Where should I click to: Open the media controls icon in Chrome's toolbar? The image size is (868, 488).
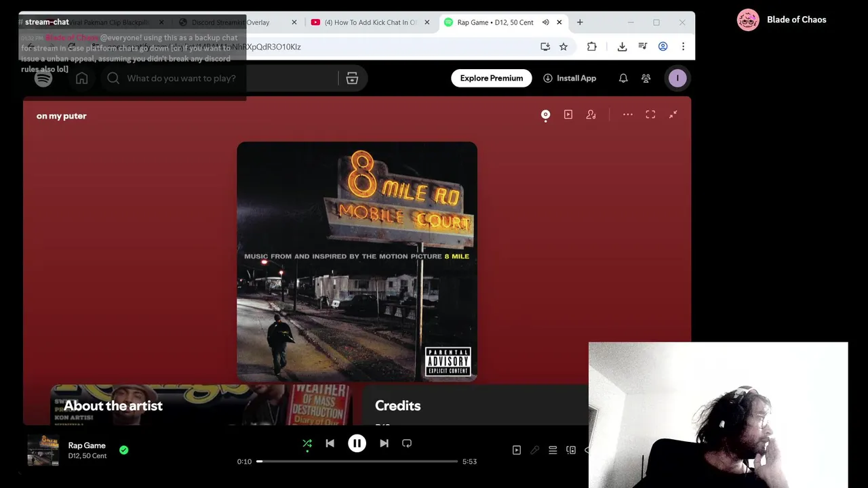(x=642, y=47)
